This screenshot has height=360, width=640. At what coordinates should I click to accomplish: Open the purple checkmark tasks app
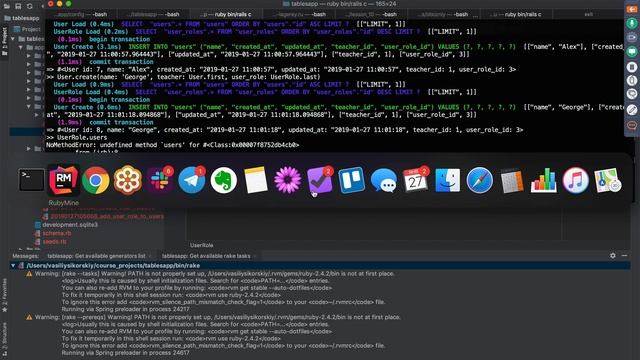(320, 180)
